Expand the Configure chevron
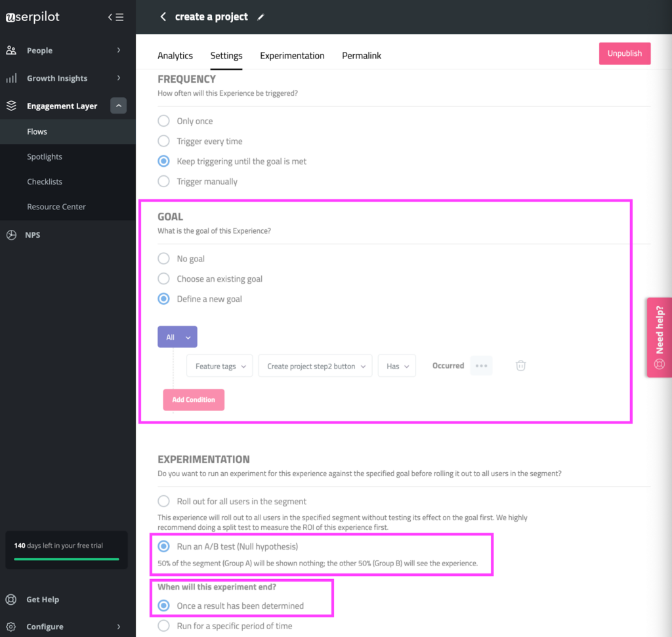672x637 pixels. [x=119, y=626]
